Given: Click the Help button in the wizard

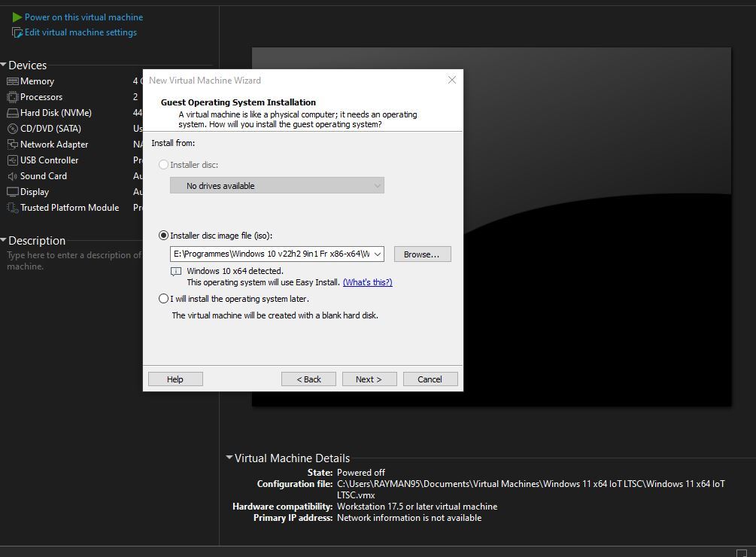Looking at the screenshot, I should [175, 379].
